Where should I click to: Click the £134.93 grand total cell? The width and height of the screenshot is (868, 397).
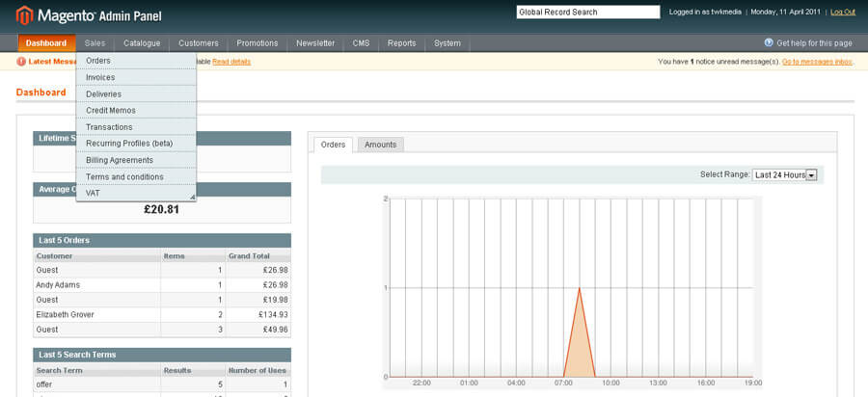[258, 315]
